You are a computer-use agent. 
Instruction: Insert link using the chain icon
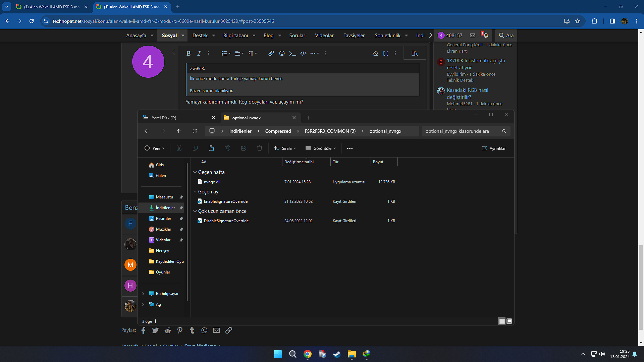point(271,53)
